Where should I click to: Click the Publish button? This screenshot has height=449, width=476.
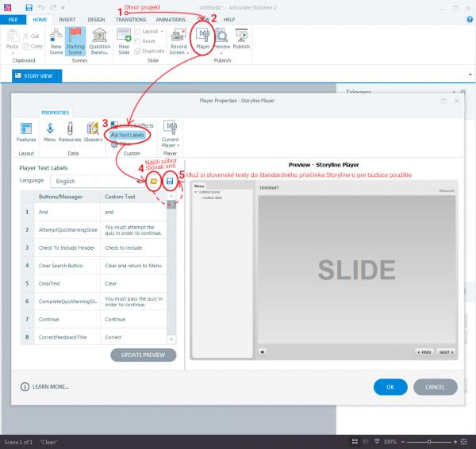[241, 39]
